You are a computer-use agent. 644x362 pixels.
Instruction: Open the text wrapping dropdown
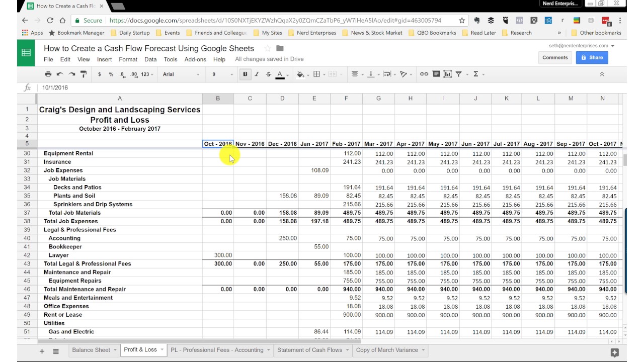tap(389, 74)
